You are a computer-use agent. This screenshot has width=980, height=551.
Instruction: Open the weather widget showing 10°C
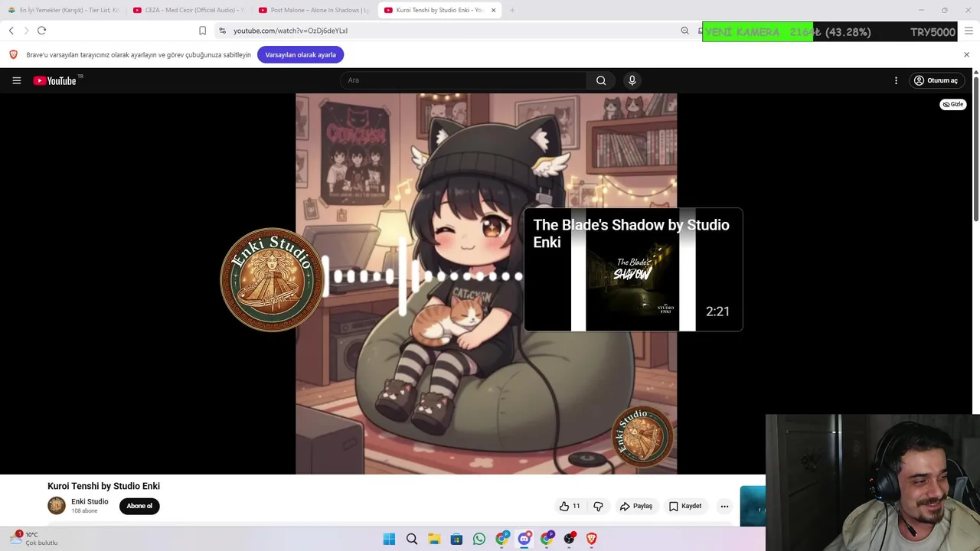point(34,539)
